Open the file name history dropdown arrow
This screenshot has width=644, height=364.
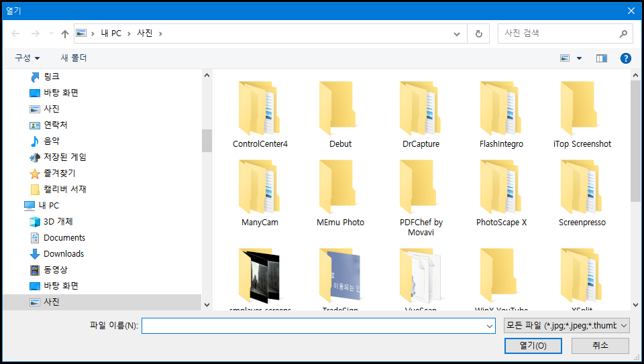tap(490, 326)
